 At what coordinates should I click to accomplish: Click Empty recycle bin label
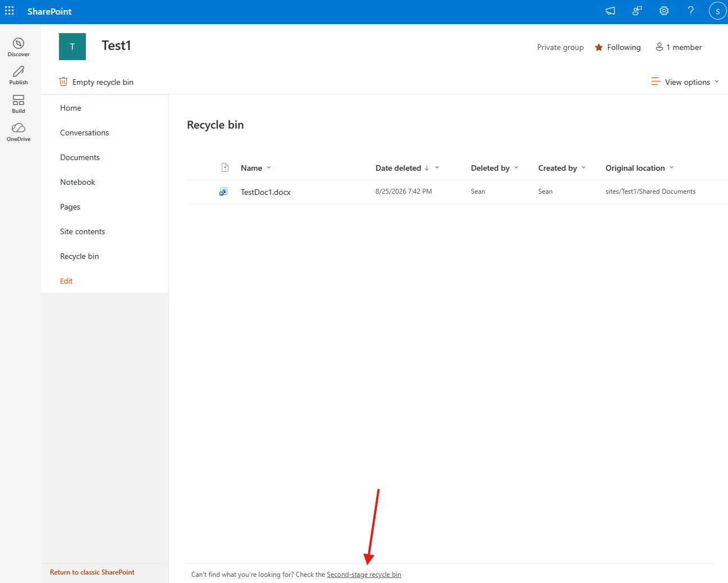point(103,82)
